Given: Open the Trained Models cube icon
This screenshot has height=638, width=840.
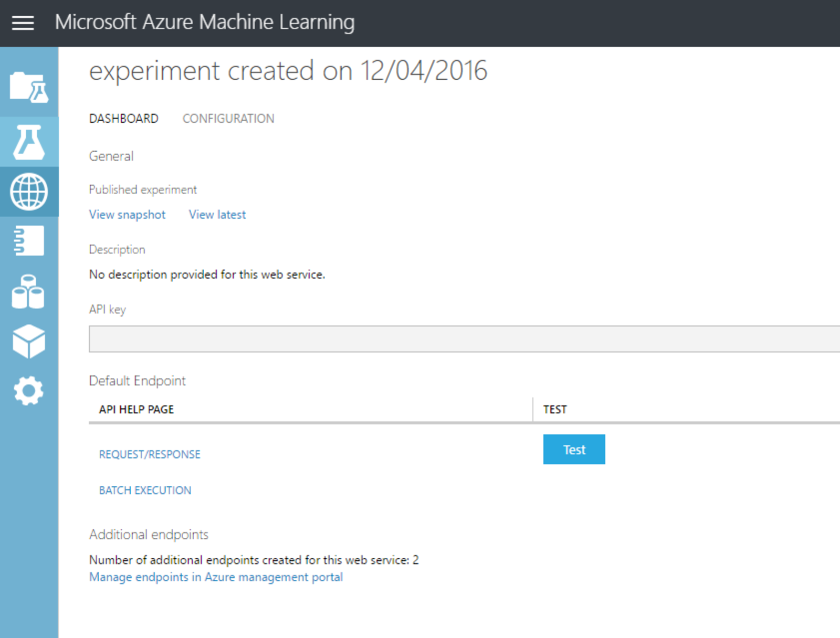Looking at the screenshot, I should point(29,341).
